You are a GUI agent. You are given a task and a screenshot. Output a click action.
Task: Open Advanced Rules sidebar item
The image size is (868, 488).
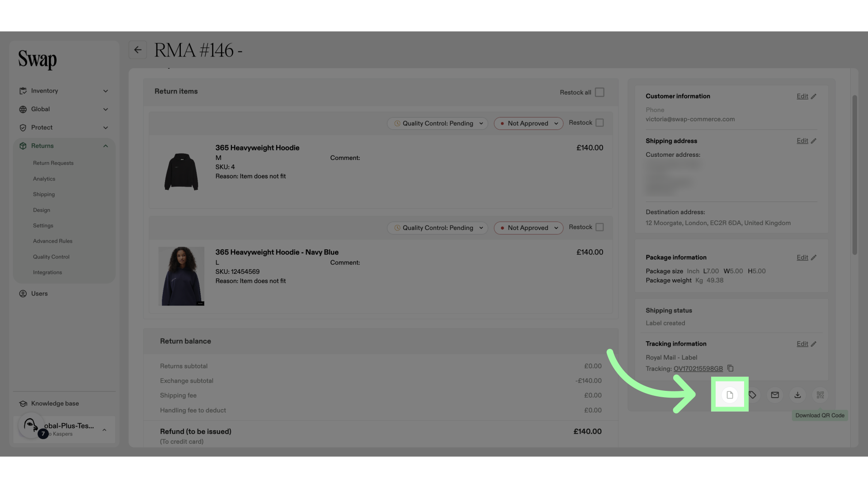(52, 241)
